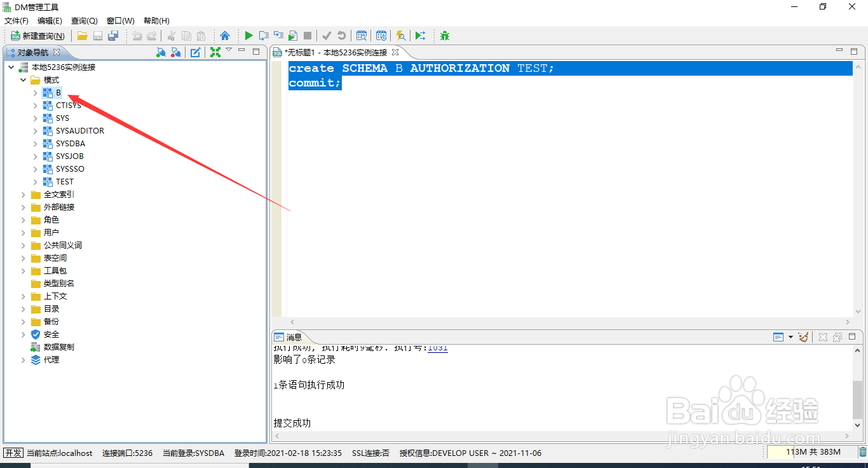
Task: Open the 查询(Q) menu
Action: 84,21
